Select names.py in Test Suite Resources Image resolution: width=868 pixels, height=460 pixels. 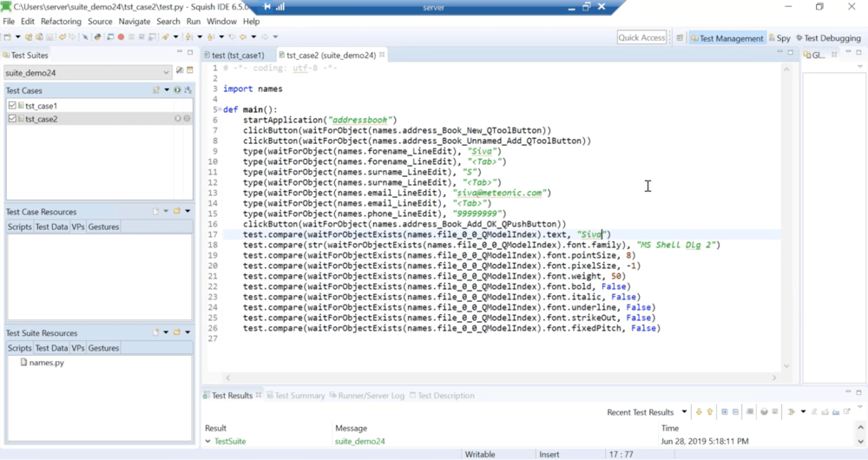click(42, 363)
